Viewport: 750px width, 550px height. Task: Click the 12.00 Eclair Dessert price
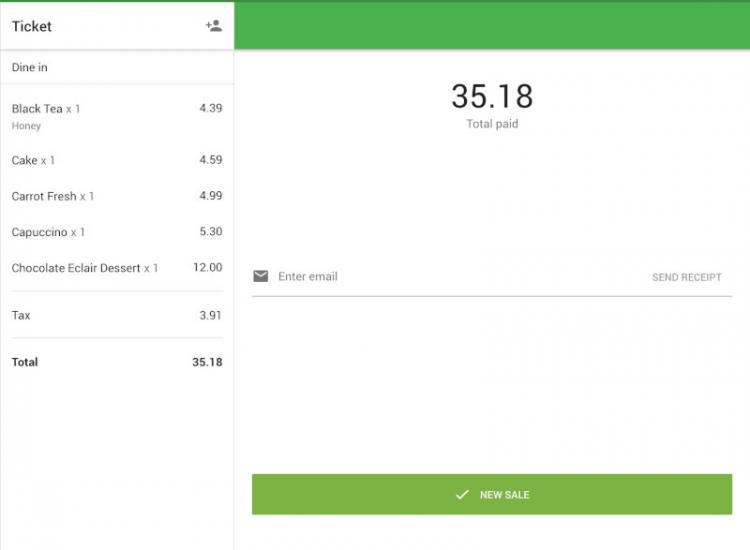pyautogui.click(x=208, y=267)
